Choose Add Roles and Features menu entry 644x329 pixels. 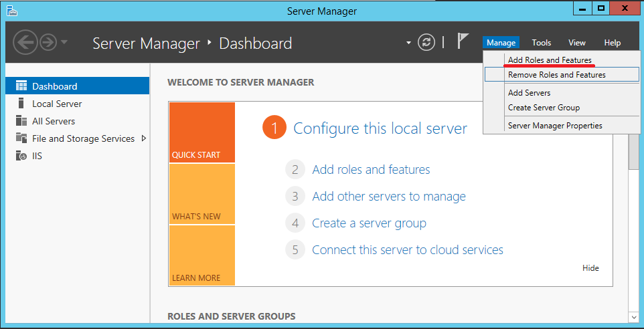(550, 60)
